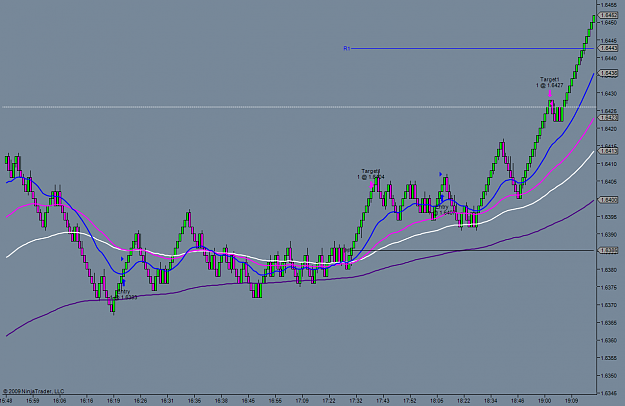The height and width of the screenshot is (406, 625).
Task: Select the R1 pivot line label
Action: tap(346, 48)
